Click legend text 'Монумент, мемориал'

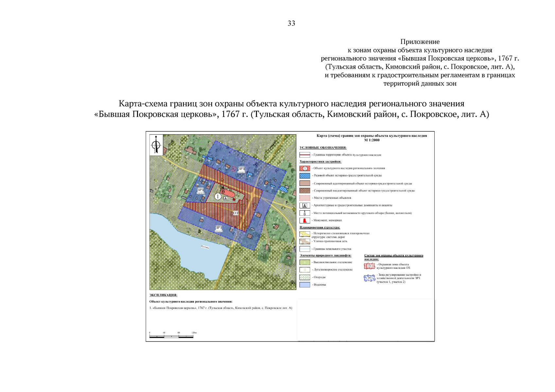pyautogui.click(x=327, y=220)
